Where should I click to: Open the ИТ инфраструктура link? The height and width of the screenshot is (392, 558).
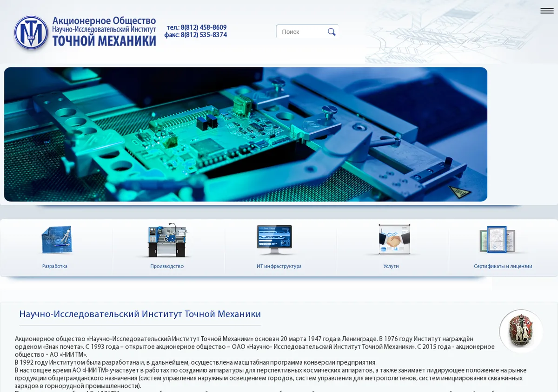[x=279, y=266]
